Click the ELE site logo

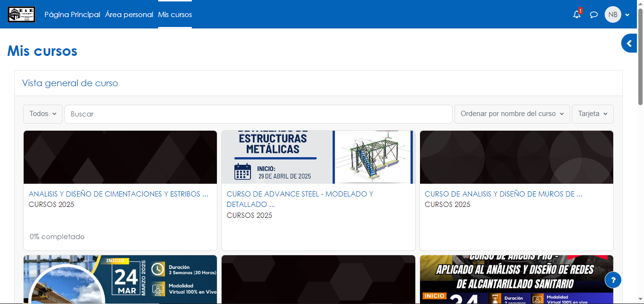[21, 14]
